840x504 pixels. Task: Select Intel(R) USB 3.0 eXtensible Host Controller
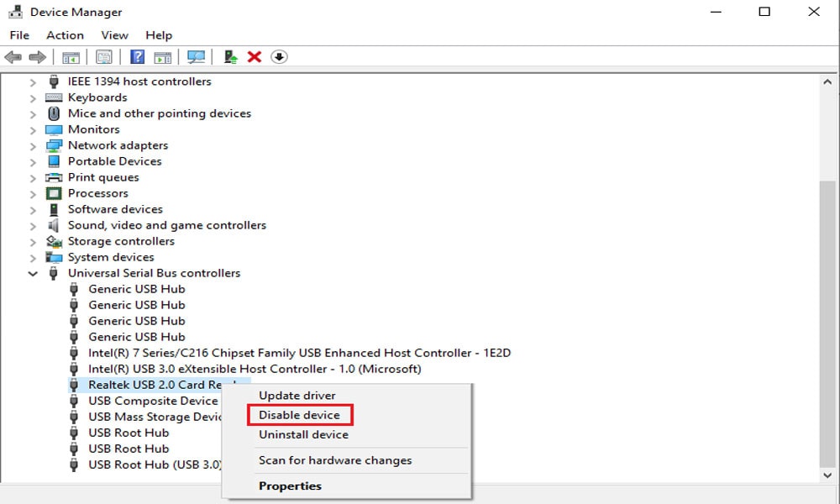255,369
